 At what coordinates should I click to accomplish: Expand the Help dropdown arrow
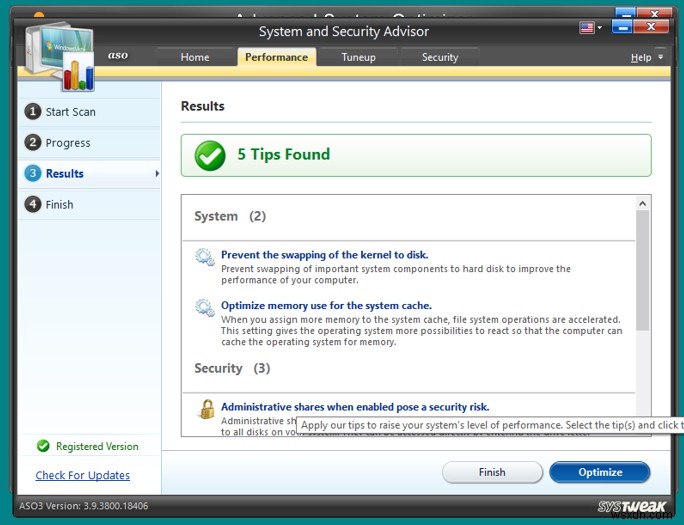coord(660,57)
